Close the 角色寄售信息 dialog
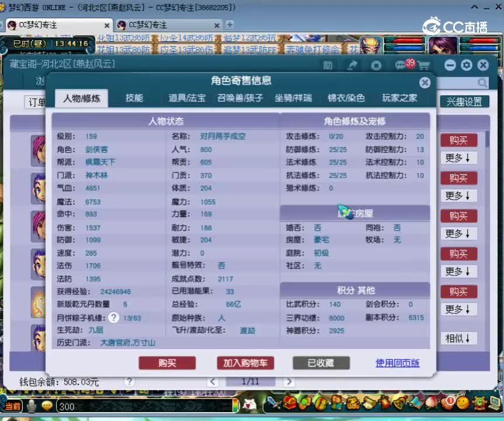The image size is (504, 421). pos(425,82)
